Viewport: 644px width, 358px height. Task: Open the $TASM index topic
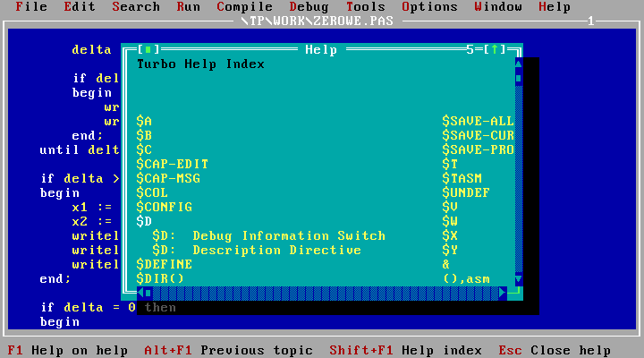[x=462, y=178]
